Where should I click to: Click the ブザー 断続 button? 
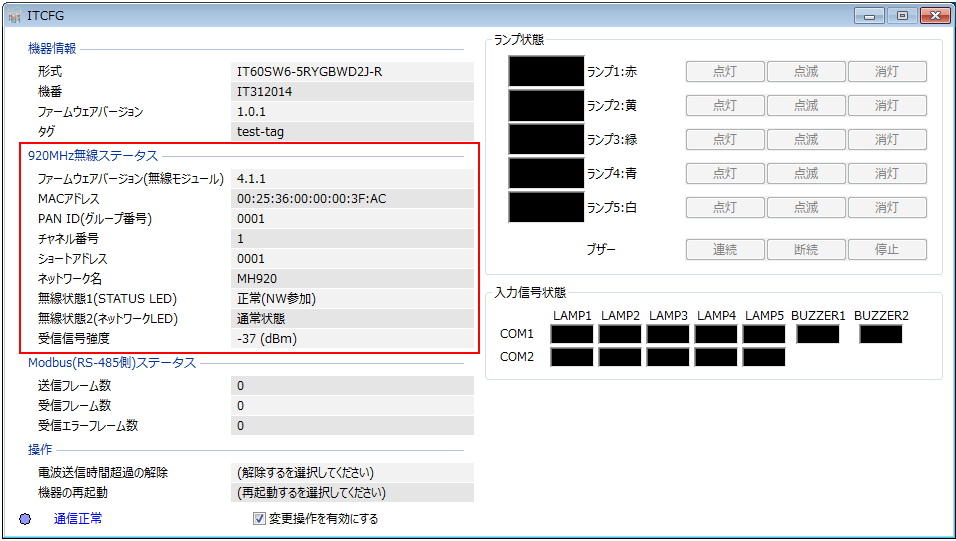pyautogui.click(x=805, y=249)
